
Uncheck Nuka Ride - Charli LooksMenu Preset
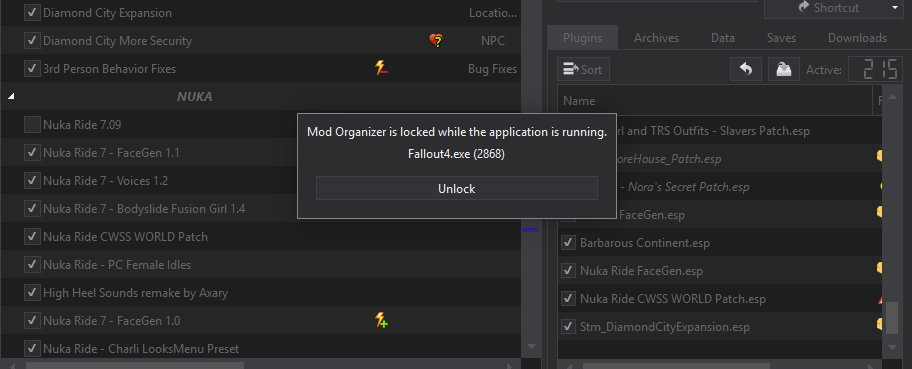32,348
